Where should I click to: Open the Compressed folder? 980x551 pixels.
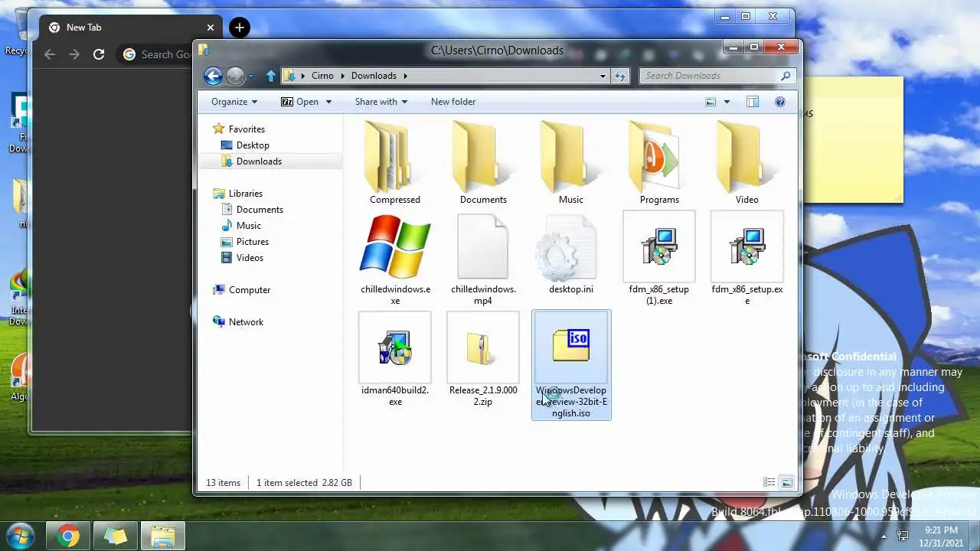395,162
